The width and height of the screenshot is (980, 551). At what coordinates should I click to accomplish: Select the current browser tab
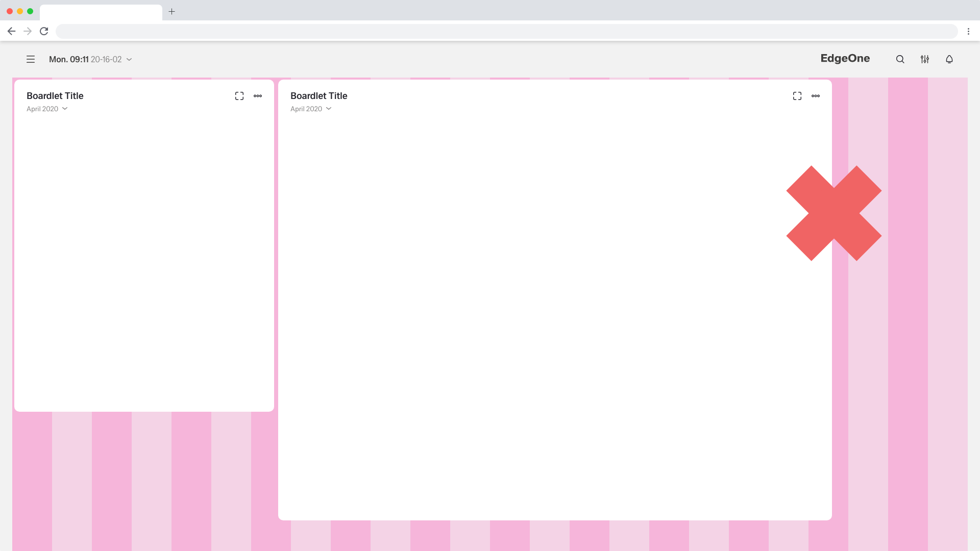pyautogui.click(x=101, y=12)
